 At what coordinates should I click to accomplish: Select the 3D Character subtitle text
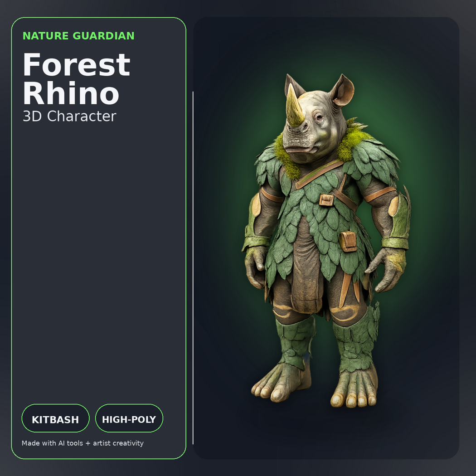pos(69,116)
